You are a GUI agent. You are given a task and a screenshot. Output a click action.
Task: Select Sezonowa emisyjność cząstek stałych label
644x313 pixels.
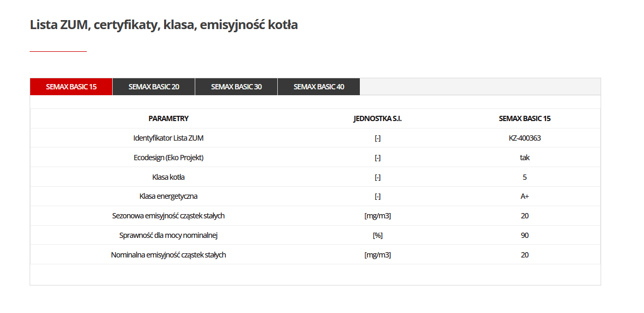coord(168,216)
